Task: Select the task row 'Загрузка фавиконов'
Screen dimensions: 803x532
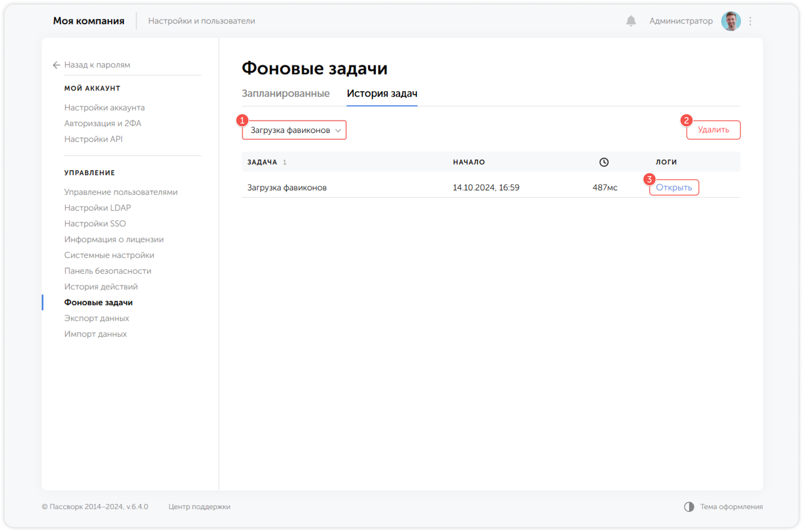Action: click(x=287, y=187)
